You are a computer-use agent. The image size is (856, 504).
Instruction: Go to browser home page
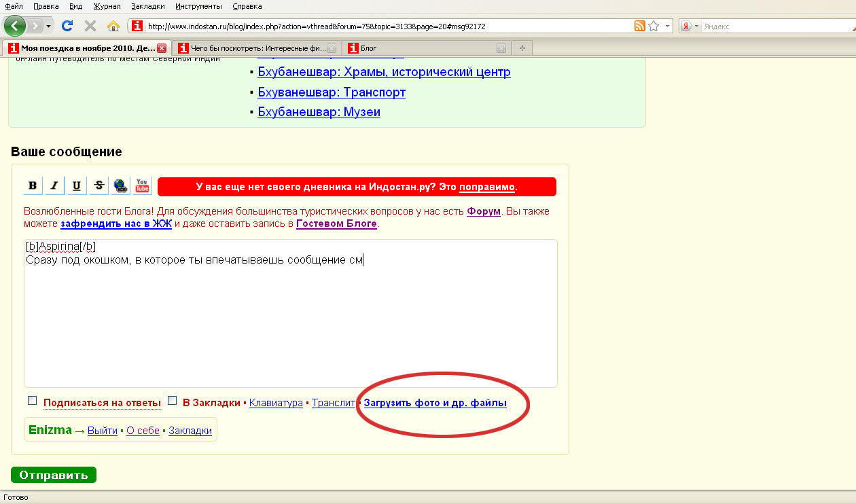113,26
